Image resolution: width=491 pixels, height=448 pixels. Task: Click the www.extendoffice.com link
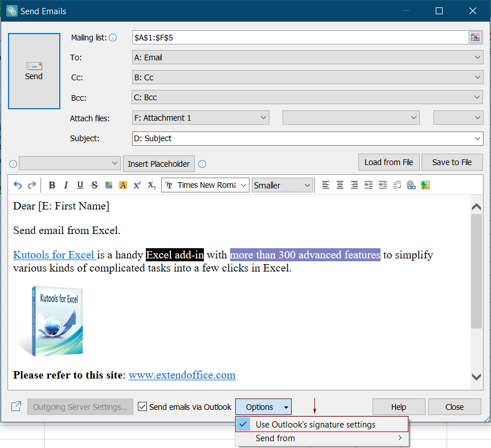[182, 375]
